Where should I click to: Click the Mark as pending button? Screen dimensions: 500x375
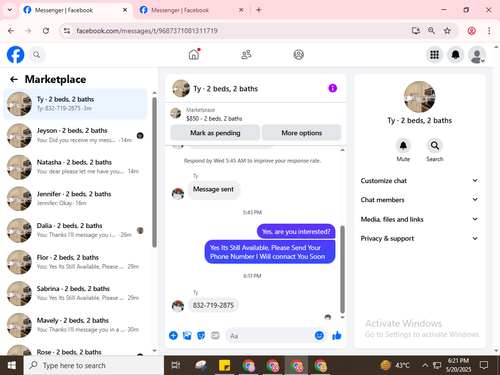pyautogui.click(x=215, y=133)
